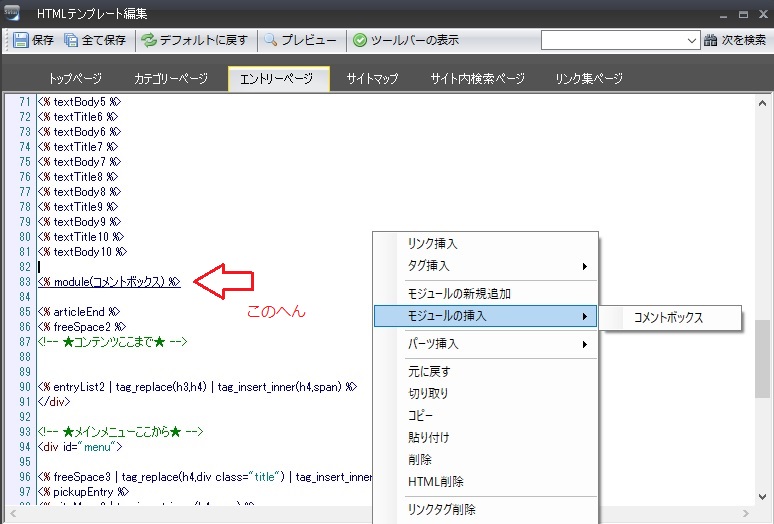
Task: Choose コメントボックス in the submenu
Action: 668,318
